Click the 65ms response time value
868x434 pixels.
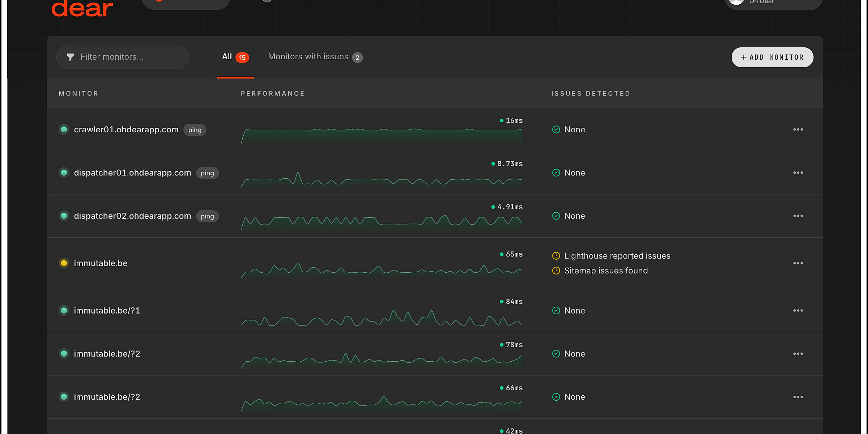[x=514, y=254]
